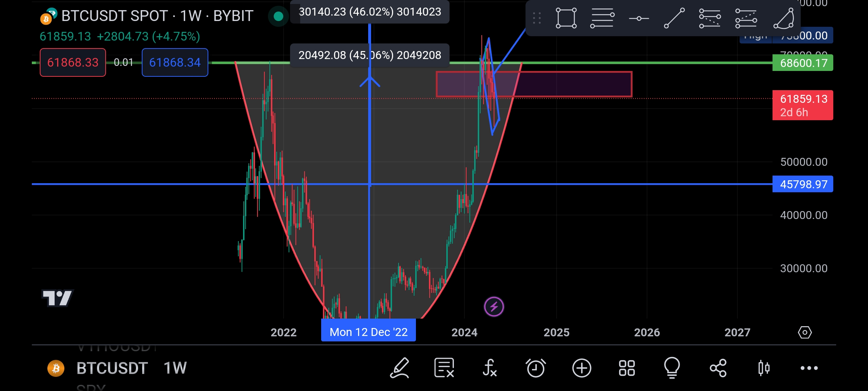
Task: Click the green market status dot
Action: [278, 16]
